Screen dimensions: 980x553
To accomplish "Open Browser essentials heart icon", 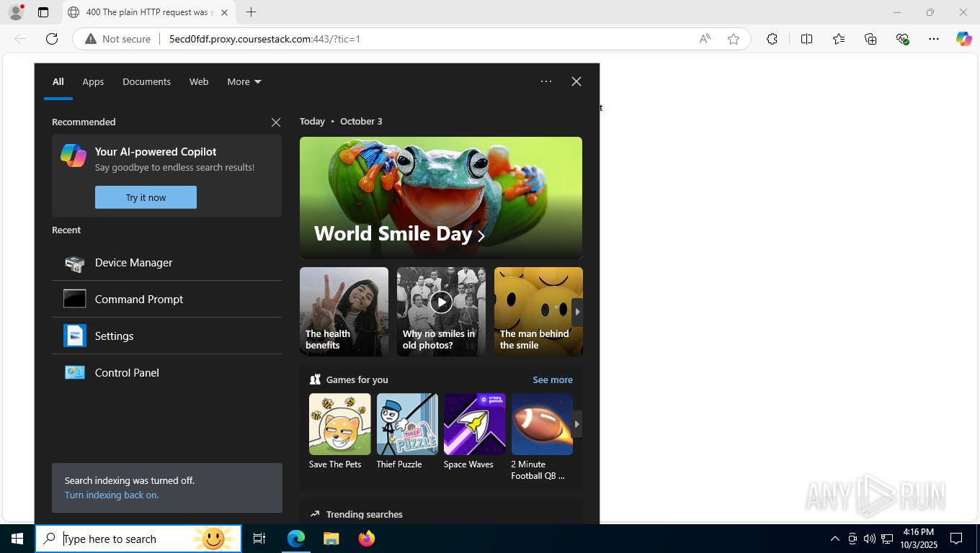I will (902, 39).
